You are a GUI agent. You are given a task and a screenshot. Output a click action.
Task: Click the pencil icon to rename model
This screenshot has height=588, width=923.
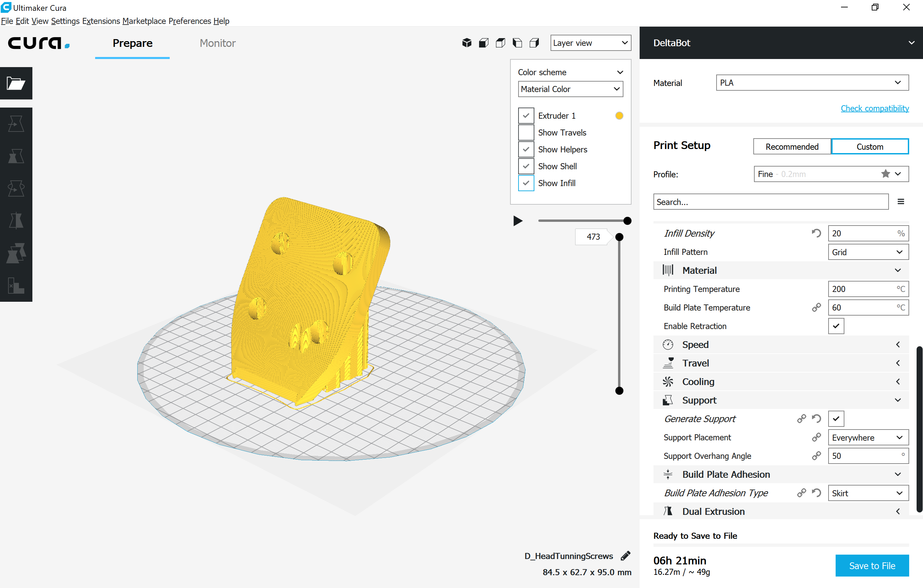[x=625, y=556]
